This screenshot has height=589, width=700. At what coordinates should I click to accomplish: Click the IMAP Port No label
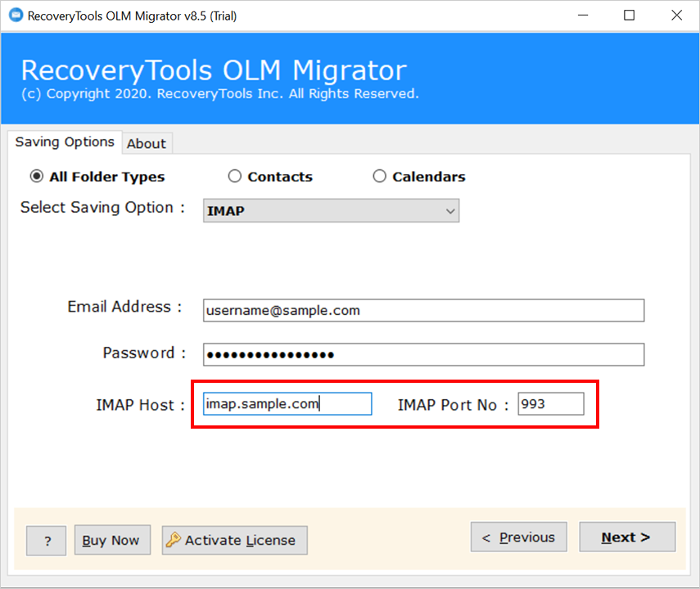(x=453, y=405)
